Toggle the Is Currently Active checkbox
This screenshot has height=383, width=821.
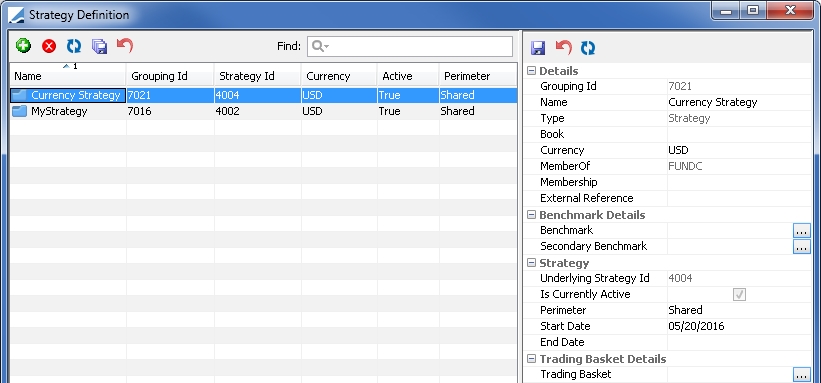point(739,294)
